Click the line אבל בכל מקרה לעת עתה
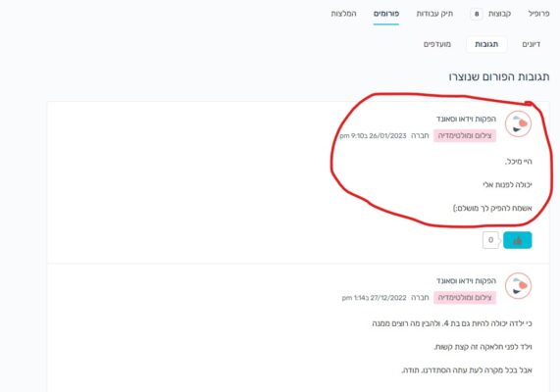This screenshot has height=392, width=560. point(467,370)
